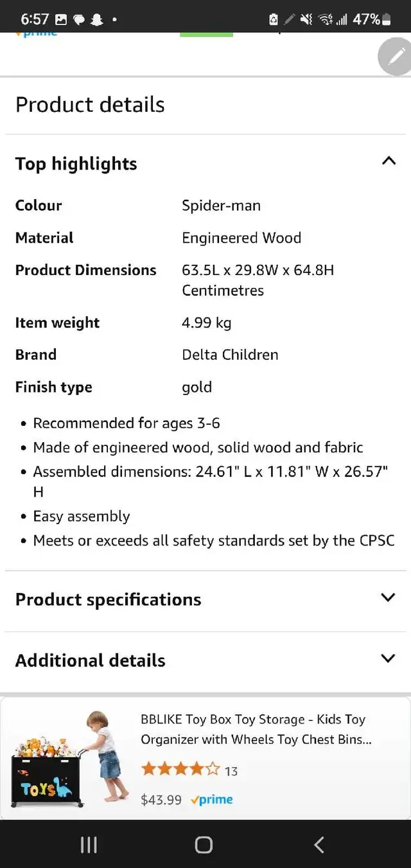The width and height of the screenshot is (411, 868).
Task: Tap the pencil edit floating icon
Action: click(396, 57)
